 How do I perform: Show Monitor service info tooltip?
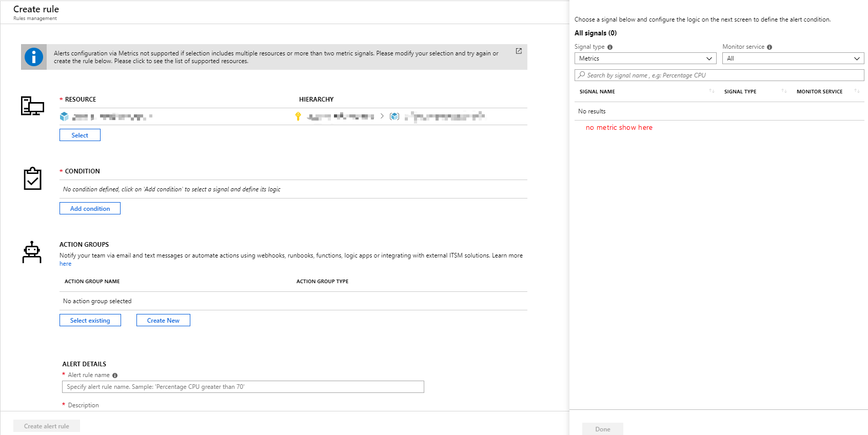[770, 47]
